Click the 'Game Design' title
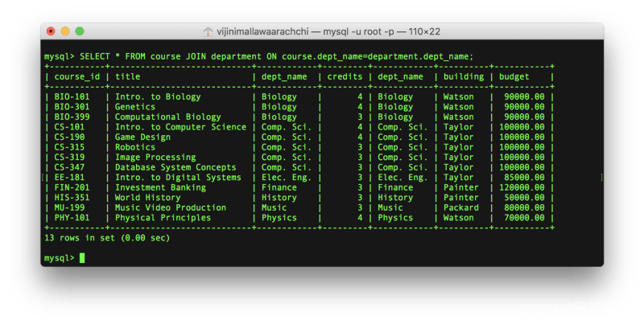The width and height of the screenshot is (644, 324). point(142,137)
